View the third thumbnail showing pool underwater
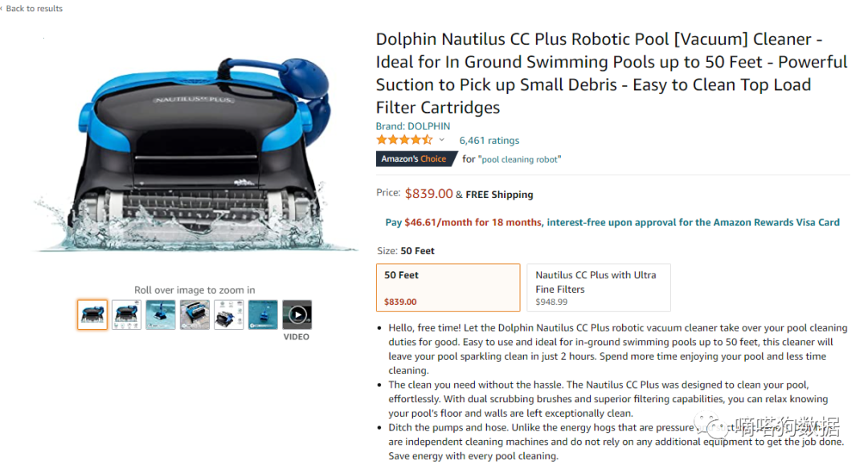 pyautogui.click(x=161, y=315)
